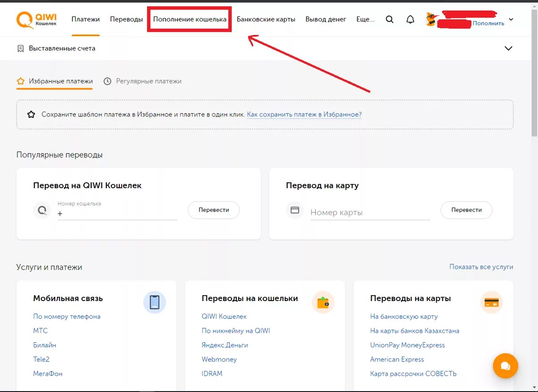The height and width of the screenshot is (392, 538).
Task: Open Webmoney transfer link
Action: (x=219, y=359)
